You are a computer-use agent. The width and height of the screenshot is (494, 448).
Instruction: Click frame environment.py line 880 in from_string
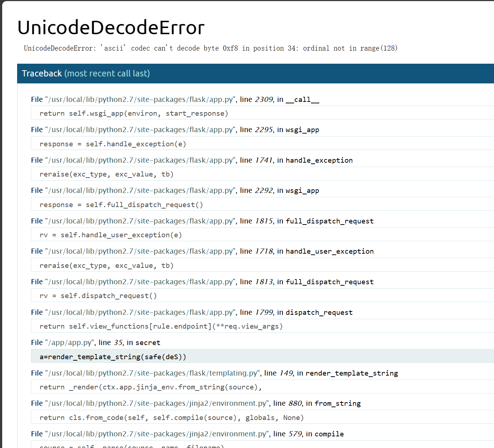click(196, 404)
